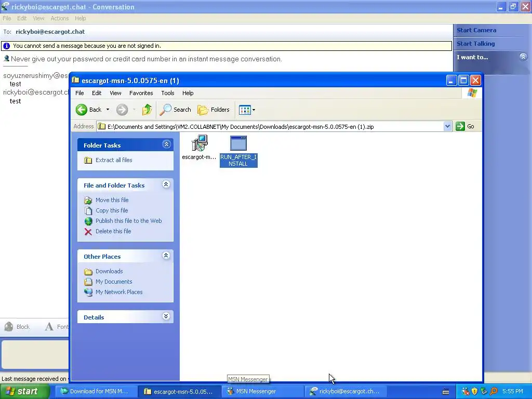Viewport: 532px width, 399px height.
Task: Click the My Network Places icon
Action: pyautogui.click(x=88, y=292)
